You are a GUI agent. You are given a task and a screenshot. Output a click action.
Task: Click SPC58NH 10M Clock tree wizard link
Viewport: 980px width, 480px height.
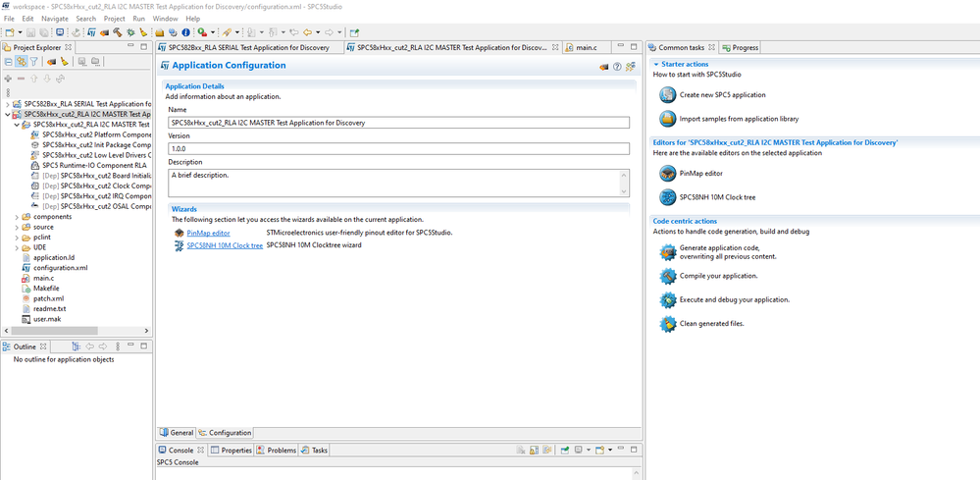click(225, 245)
